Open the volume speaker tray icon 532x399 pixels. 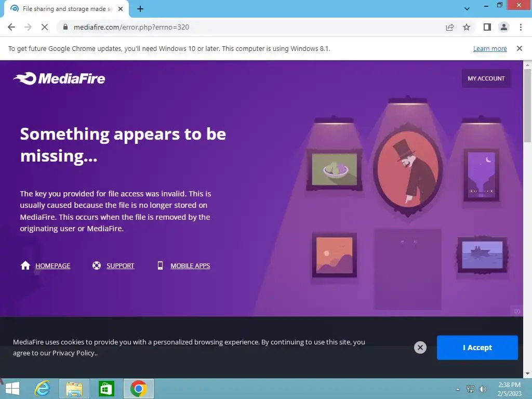[x=483, y=389]
